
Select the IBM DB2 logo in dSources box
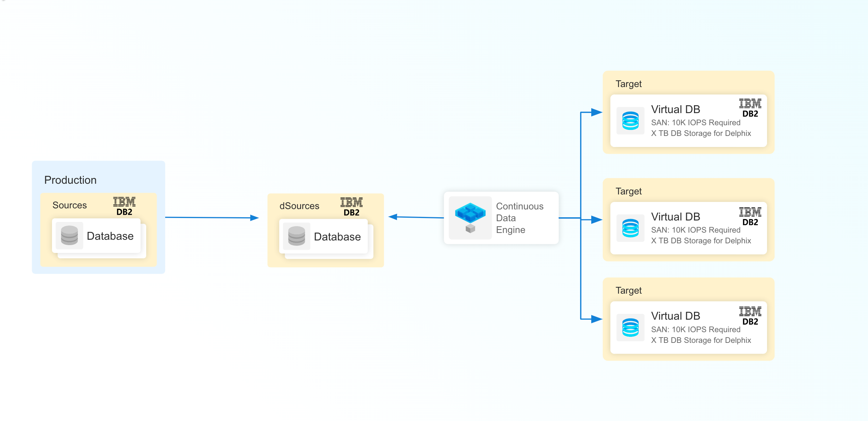[x=351, y=206]
